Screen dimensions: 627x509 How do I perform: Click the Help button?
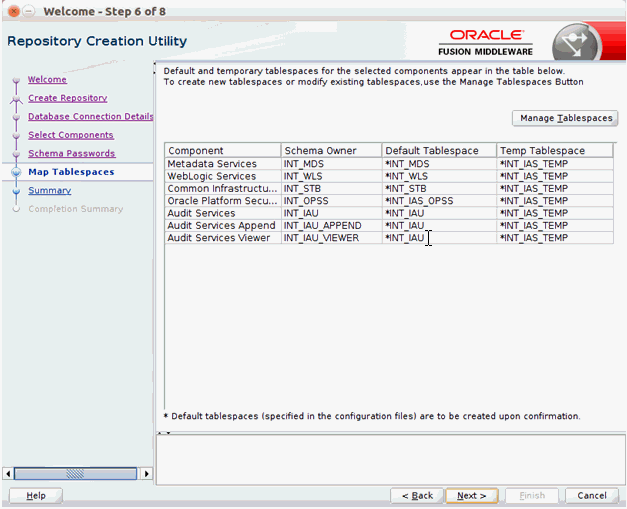point(36,496)
